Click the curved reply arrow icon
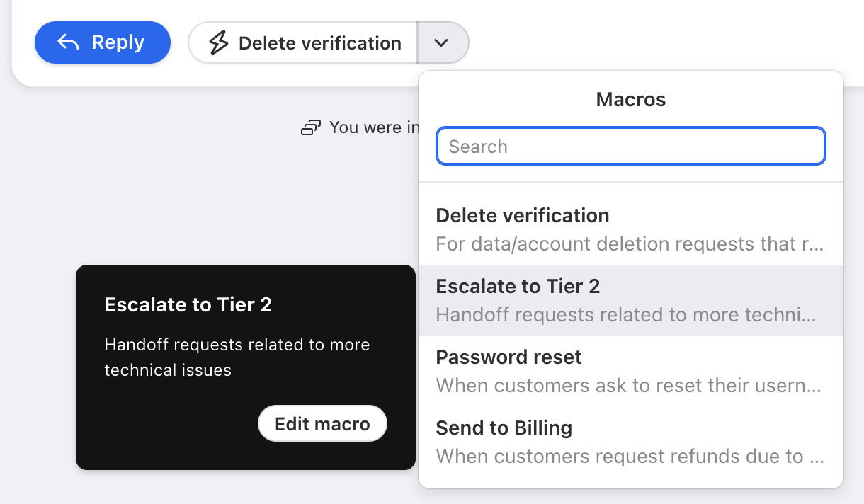 69,42
